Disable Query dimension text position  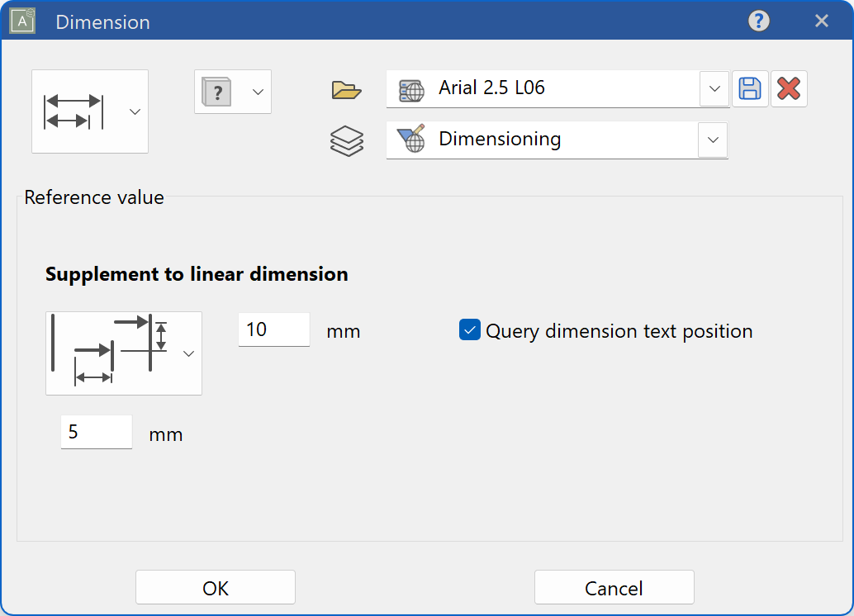469,330
